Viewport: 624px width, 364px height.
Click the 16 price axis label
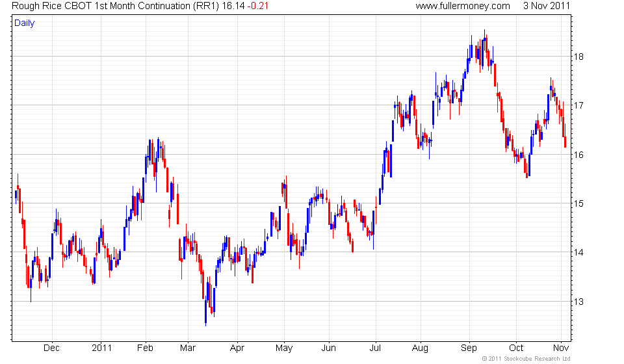(x=578, y=155)
